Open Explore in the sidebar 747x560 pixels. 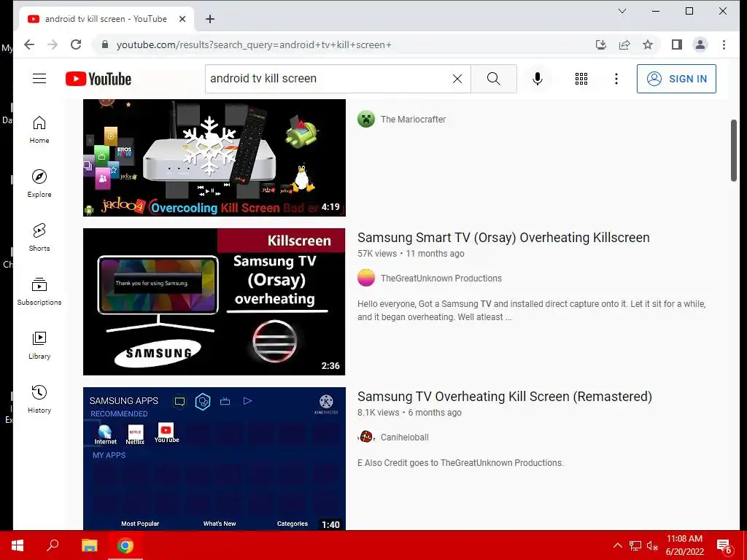click(39, 183)
